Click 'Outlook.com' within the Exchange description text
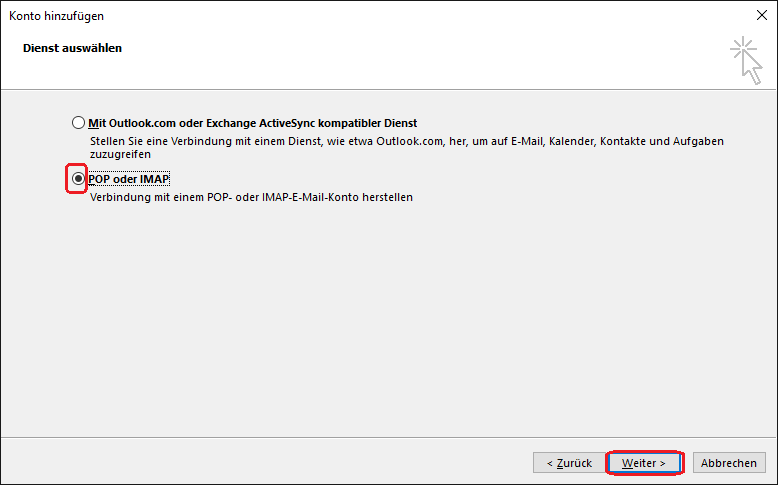The image size is (778, 485). coord(409,141)
